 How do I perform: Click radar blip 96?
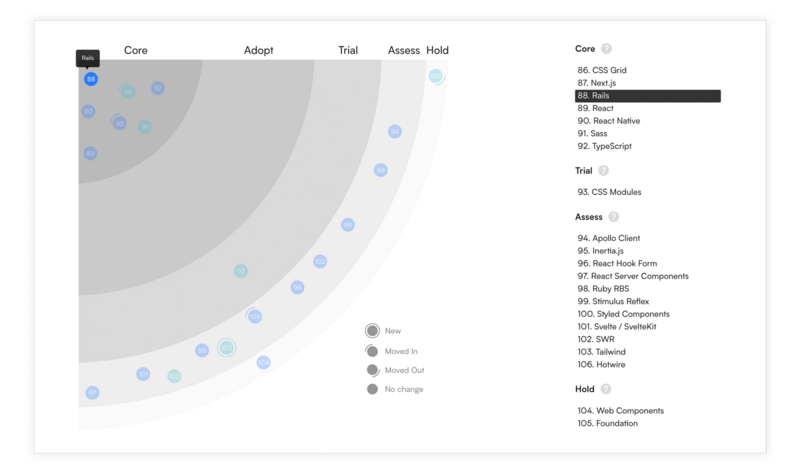297,287
